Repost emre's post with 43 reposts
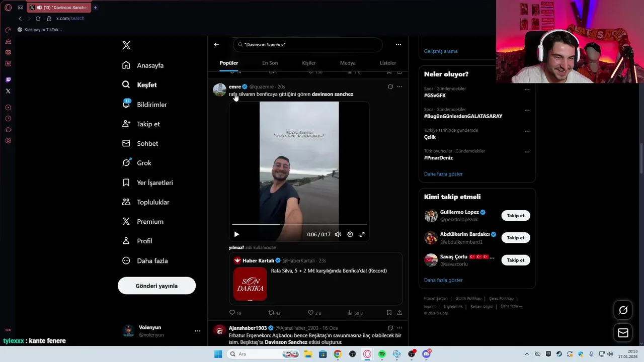The width and height of the screenshot is (644, 362). pyautogui.click(x=274, y=313)
